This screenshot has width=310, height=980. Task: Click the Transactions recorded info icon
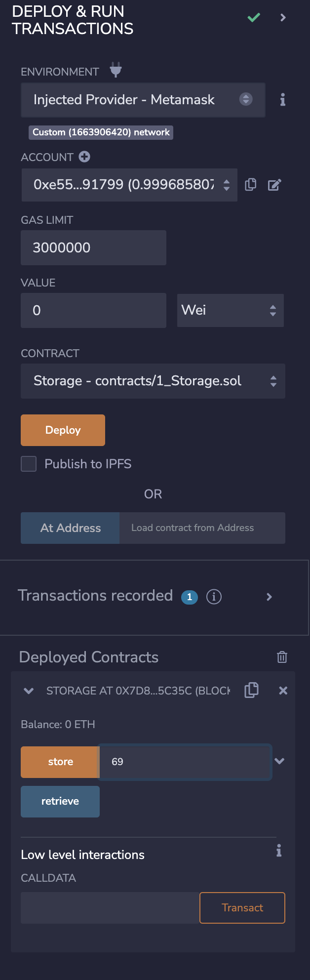[214, 597]
